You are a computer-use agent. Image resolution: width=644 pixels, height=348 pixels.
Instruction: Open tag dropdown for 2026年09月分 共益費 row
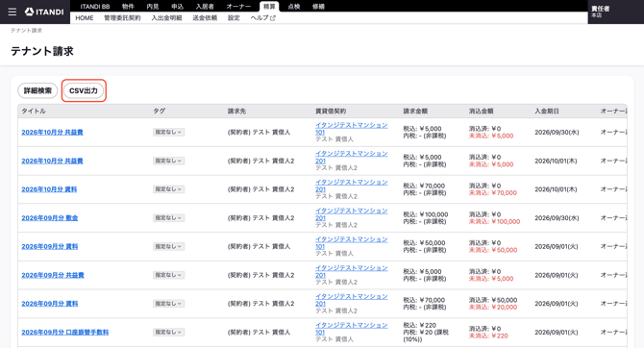(x=168, y=275)
